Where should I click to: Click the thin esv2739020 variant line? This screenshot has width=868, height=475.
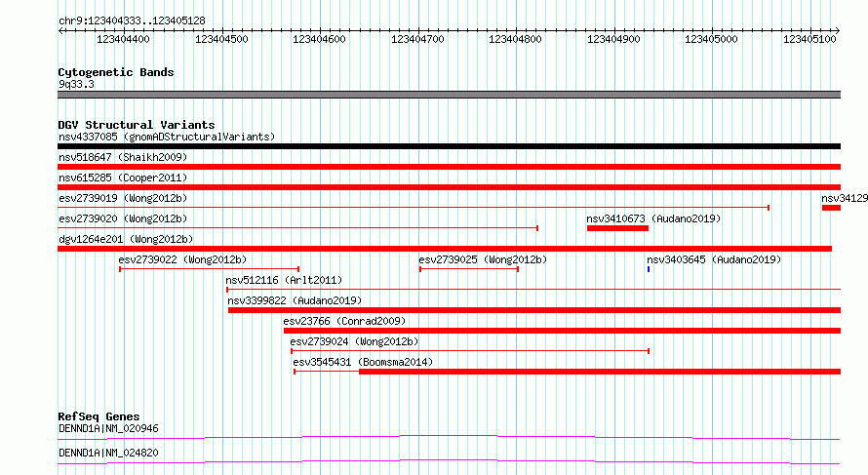click(x=297, y=228)
